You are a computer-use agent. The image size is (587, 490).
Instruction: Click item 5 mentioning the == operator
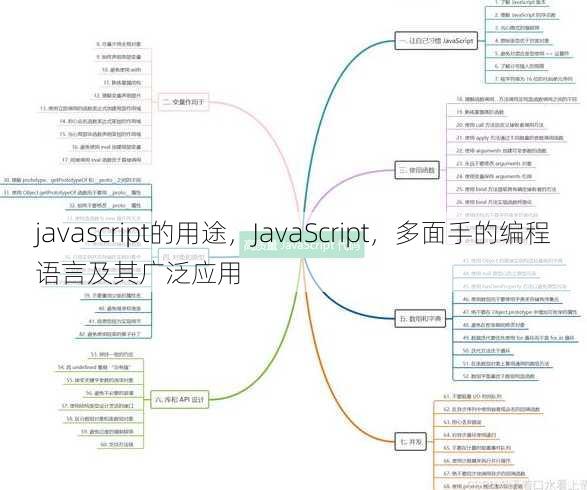click(531, 54)
